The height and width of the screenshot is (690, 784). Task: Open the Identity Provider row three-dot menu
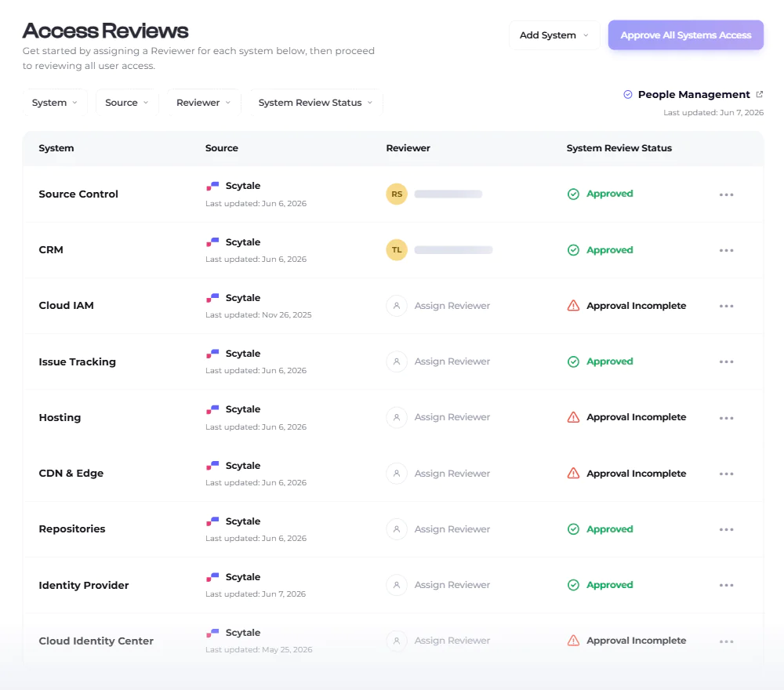click(x=726, y=585)
